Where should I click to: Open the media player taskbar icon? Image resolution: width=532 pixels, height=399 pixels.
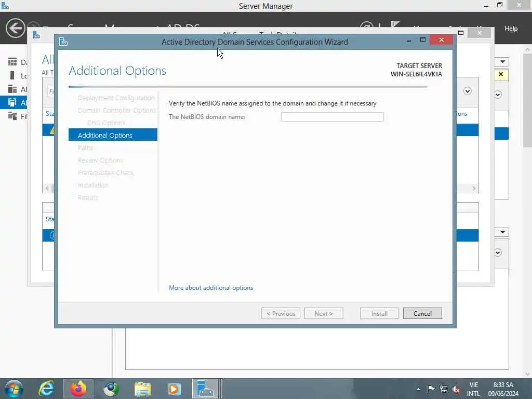click(x=174, y=389)
